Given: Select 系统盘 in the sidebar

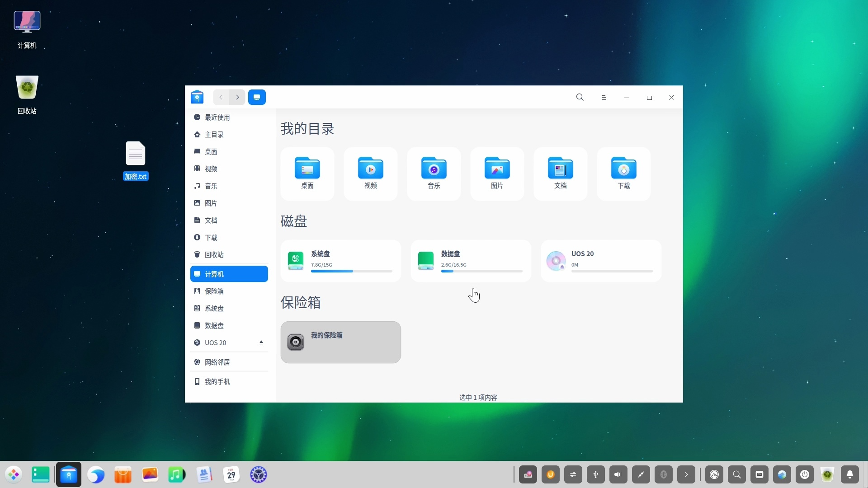Looking at the screenshot, I should coord(229,309).
